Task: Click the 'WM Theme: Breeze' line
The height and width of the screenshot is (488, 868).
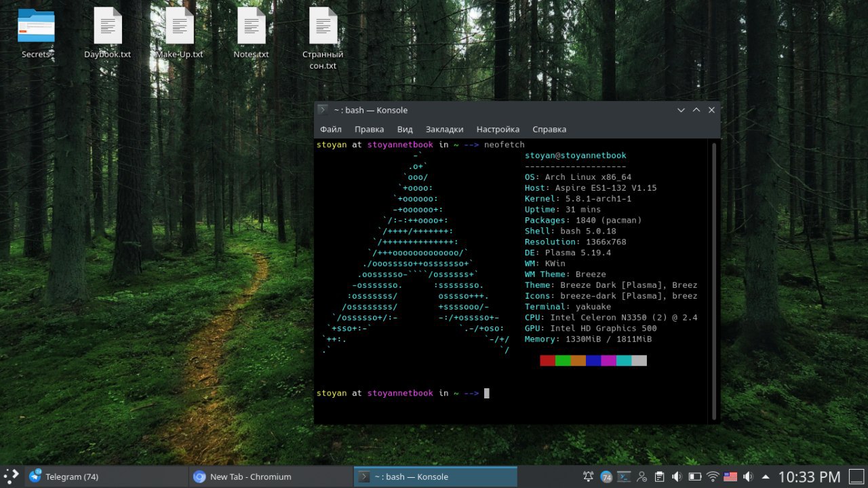Action: (x=566, y=275)
